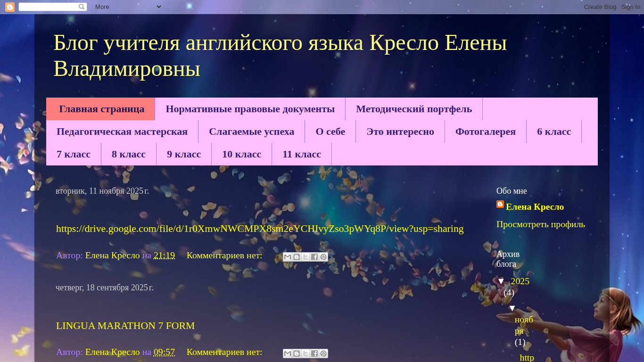Open the 7 класс tab

74,154
